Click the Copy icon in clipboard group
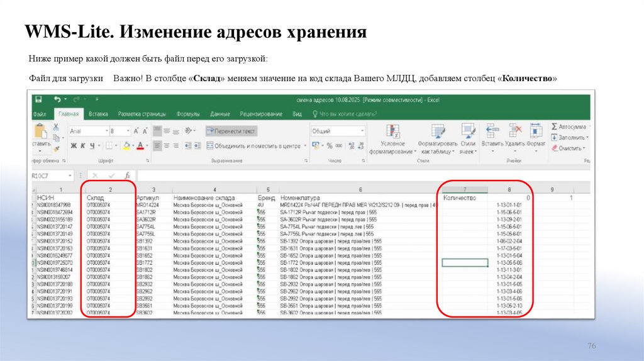This screenshot has height=361, width=644. coord(56,138)
